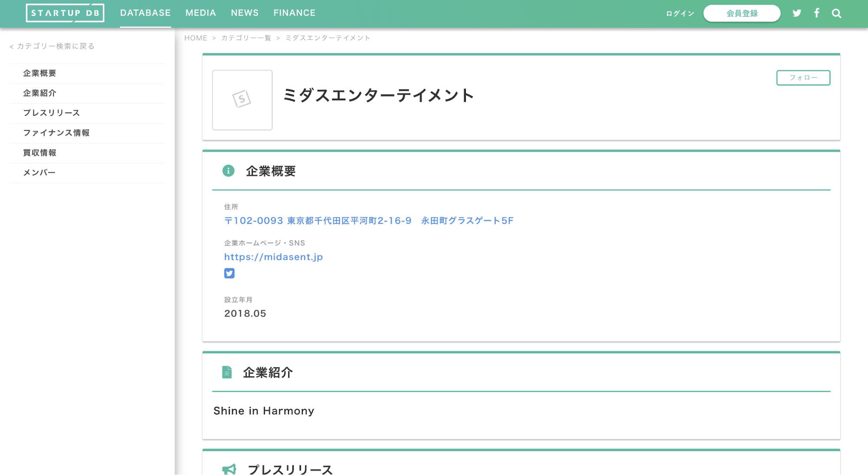Click the 会員登録 registration button
The image size is (868, 475).
[x=742, y=13]
